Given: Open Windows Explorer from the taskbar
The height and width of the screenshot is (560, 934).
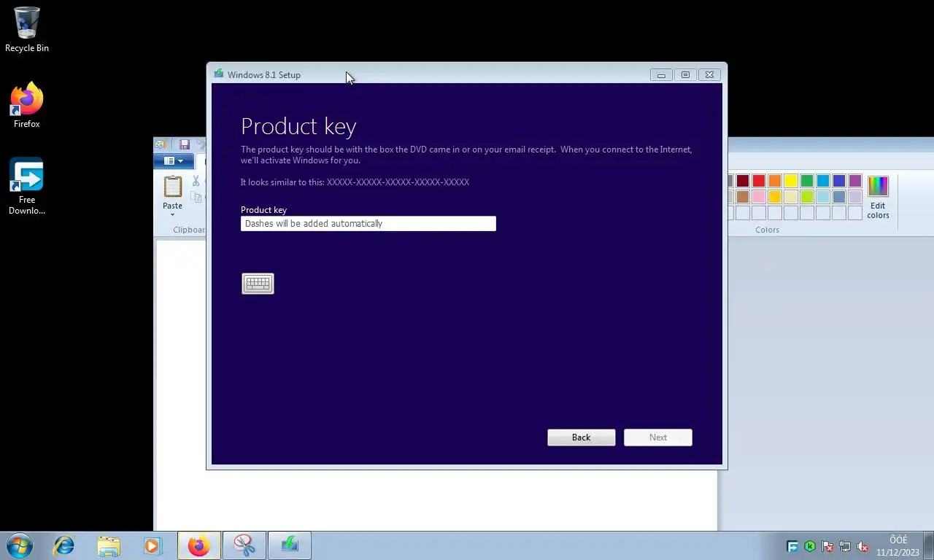Looking at the screenshot, I should (x=109, y=545).
